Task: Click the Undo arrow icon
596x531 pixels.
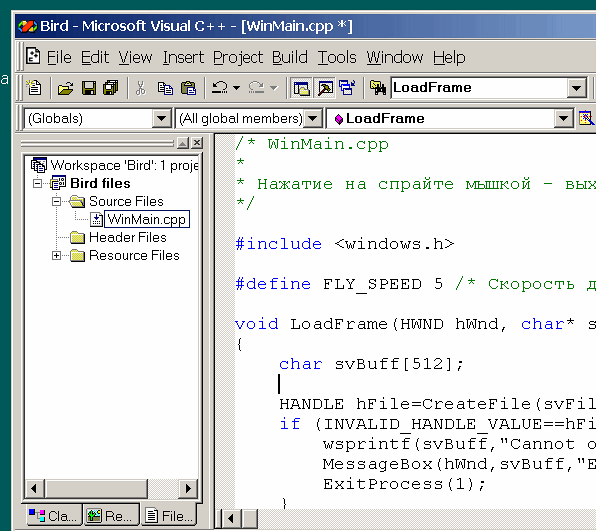Action: pos(220,88)
